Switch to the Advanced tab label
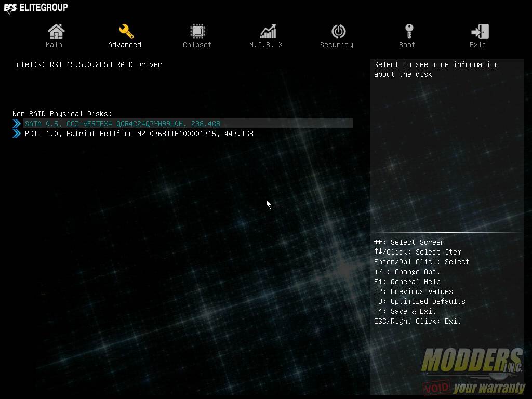The image size is (532, 399). pyautogui.click(x=125, y=45)
